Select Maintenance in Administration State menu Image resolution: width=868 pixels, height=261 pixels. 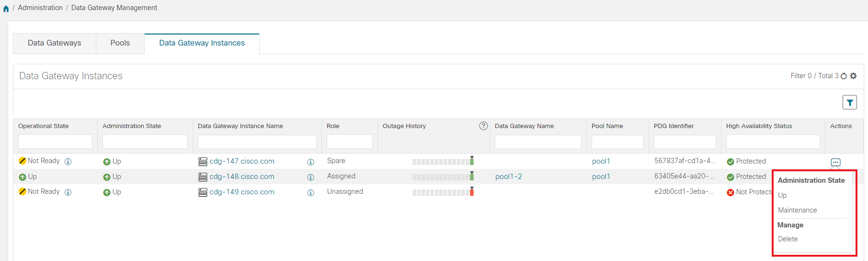pos(797,210)
